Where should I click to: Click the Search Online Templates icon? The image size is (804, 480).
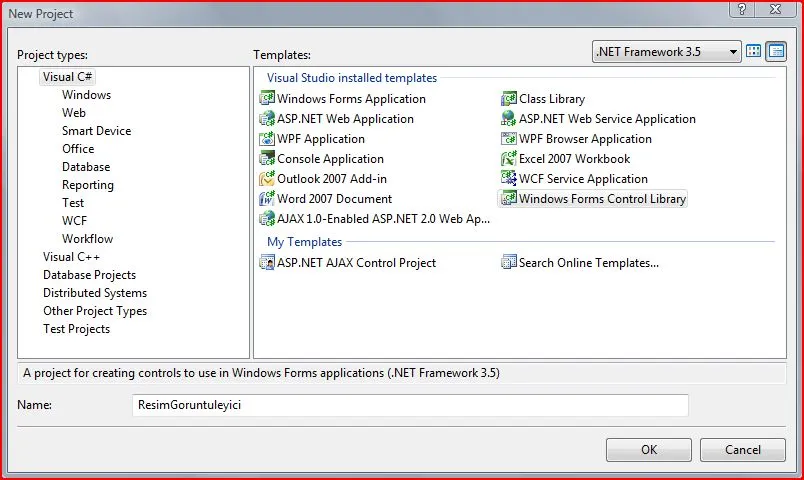(509, 262)
